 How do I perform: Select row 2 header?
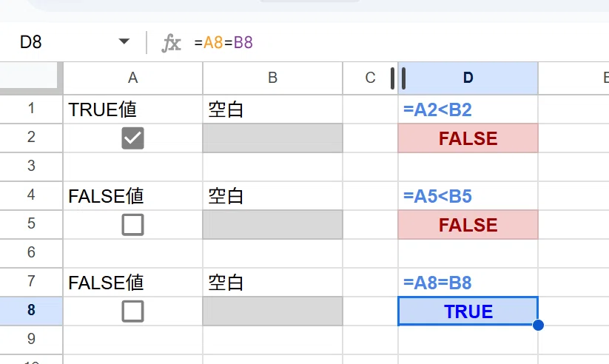coord(31,138)
